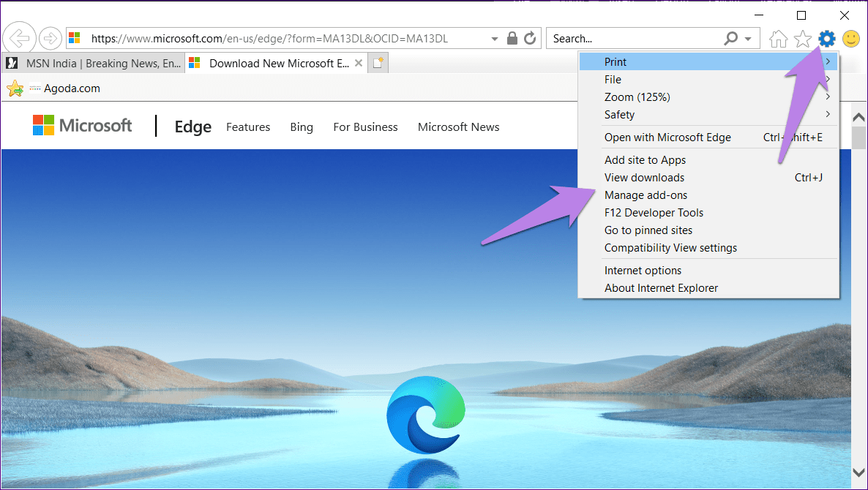Open Internet options menu entry
This screenshot has height=490, width=868.
643,271
